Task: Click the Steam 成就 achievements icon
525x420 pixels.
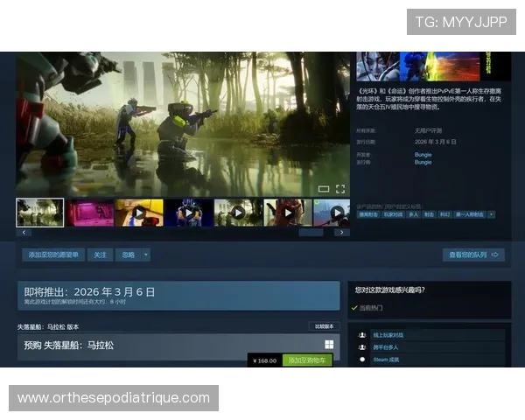Action: pyautogui.click(x=362, y=360)
